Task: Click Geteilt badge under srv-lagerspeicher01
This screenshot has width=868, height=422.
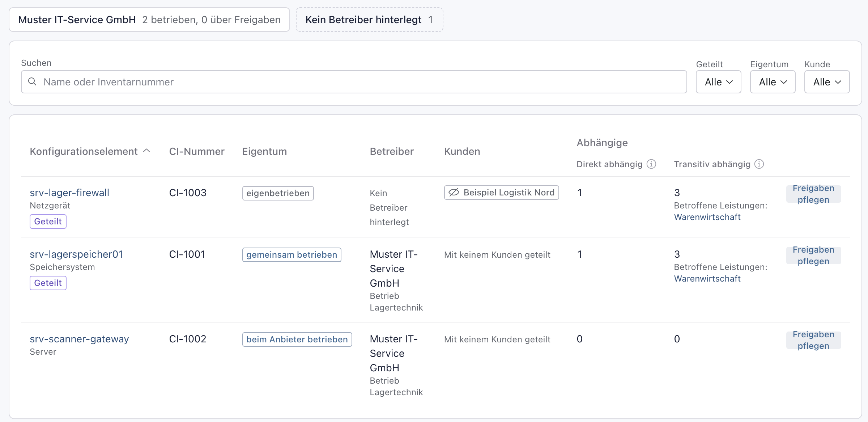Action: pyautogui.click(x=48, y=283)
